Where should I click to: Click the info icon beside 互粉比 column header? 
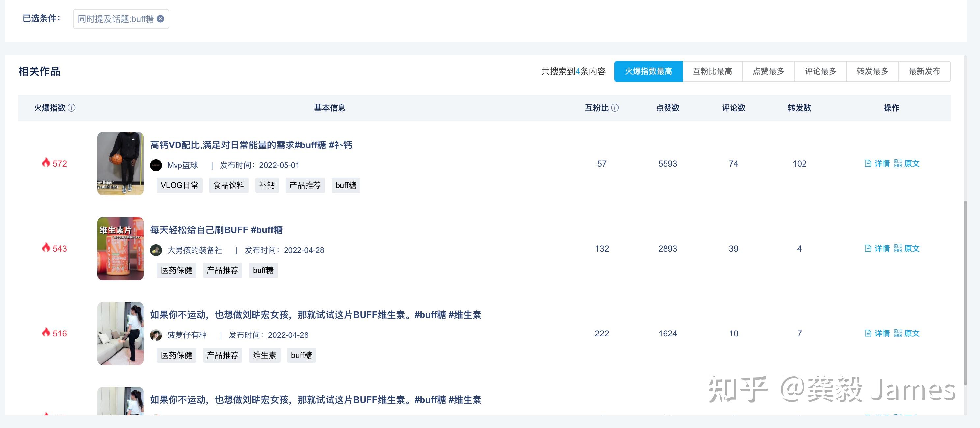(x=615, y=108)
